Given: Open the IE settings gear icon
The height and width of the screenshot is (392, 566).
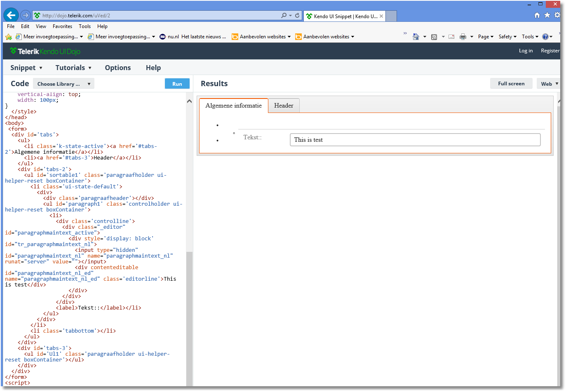Looking at the screenshot, I should (x=557, y=15).
